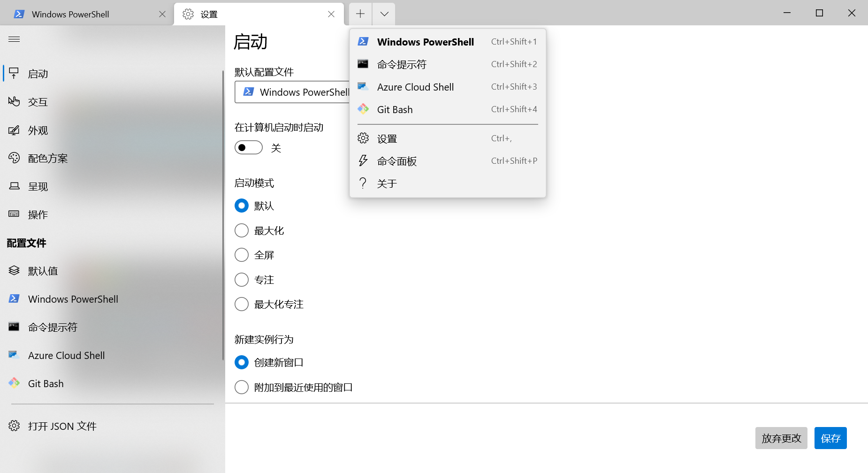Click the 新建实例行为 section label
The height and width of the screenshot is (473, 868).
[264, 339]
